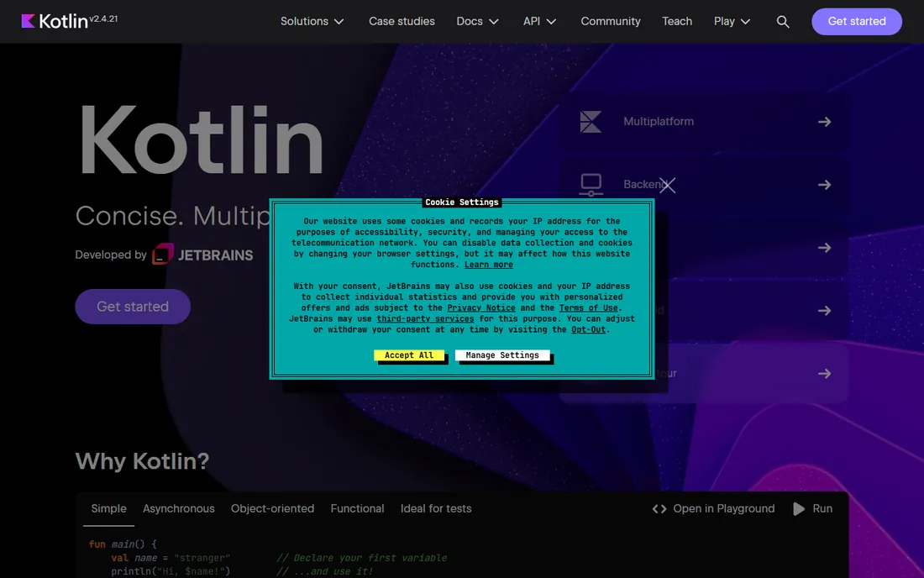
Task: Accept all cookies
Action: (409, 355)
